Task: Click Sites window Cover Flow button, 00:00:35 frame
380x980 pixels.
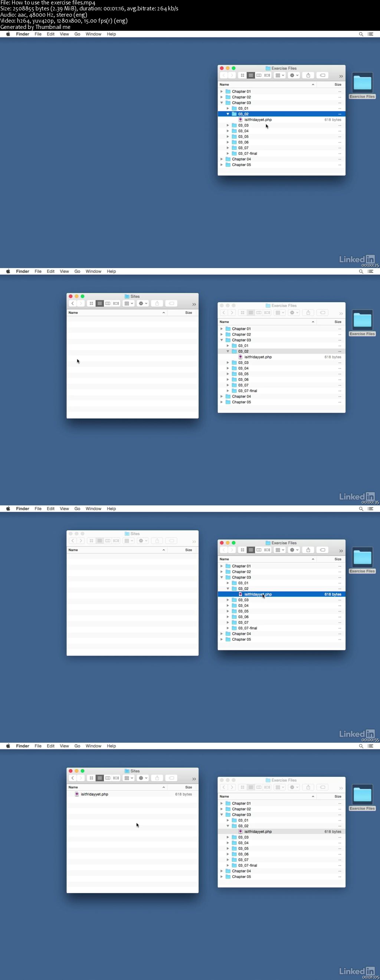Action: pyautogui.click(x=116, y=303)
